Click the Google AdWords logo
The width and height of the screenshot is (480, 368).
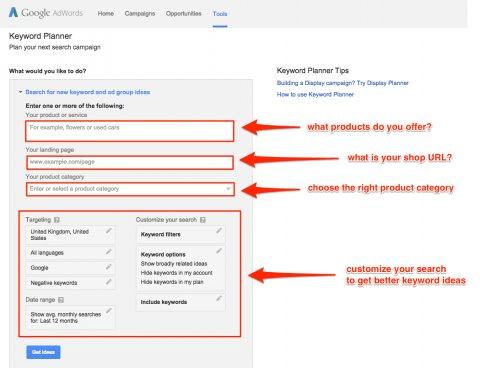point(46,13)
